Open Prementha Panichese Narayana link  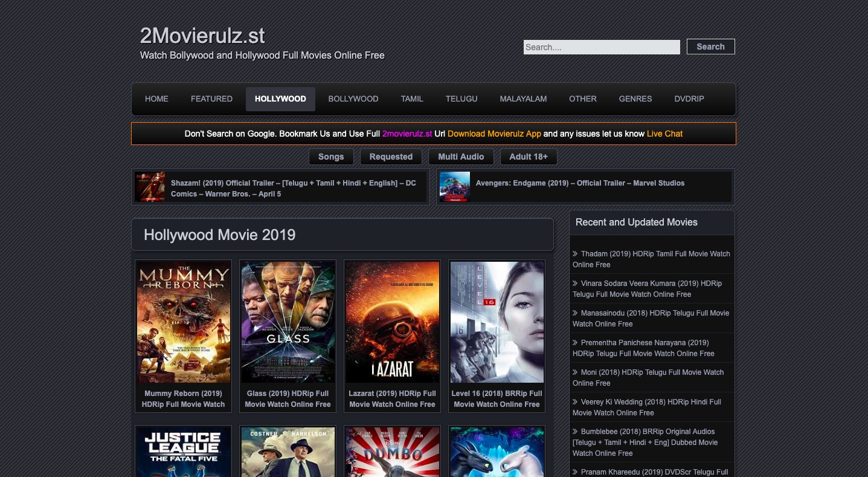(643, 348)
